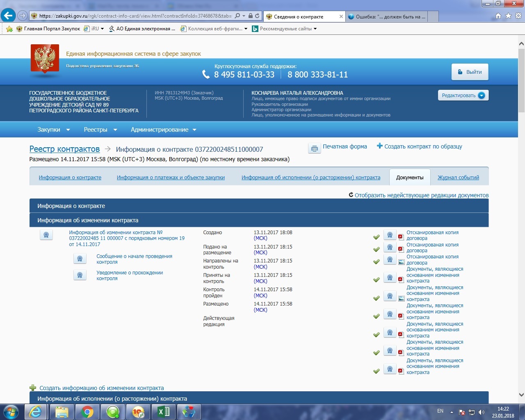Viewport: 525px width, 420px height.
Task: Click the plus icon beside Создать контракт по образцу
Action: click(x=380, y=146)
